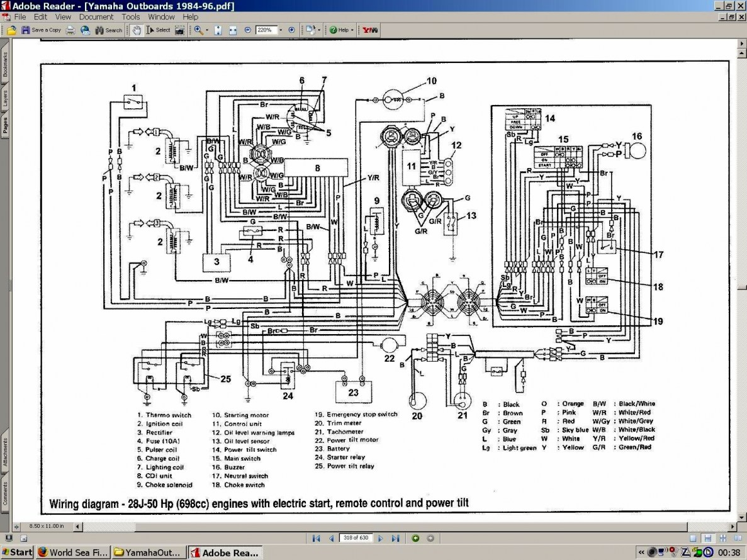Jump to the first page
Screen dimensions: 747x560
[316, 539]
